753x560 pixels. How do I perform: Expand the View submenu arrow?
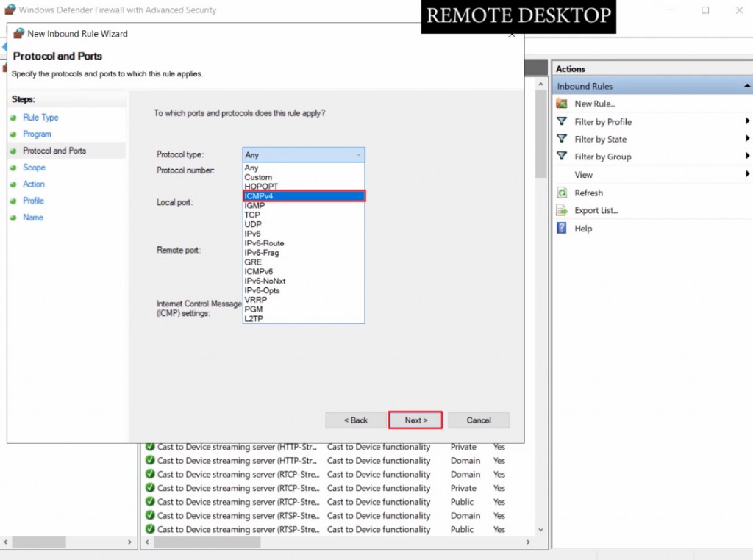tap(747, 173)
